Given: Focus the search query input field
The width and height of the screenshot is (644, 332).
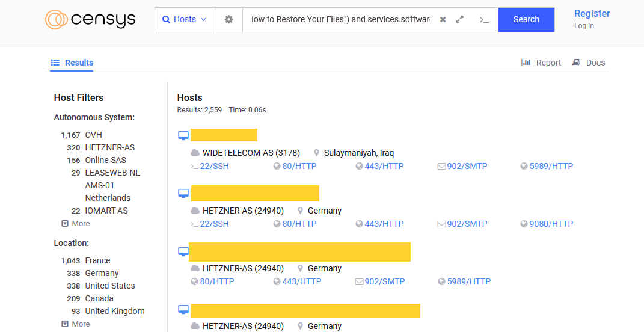Looking at the screenshot, I should click(339, 19).
